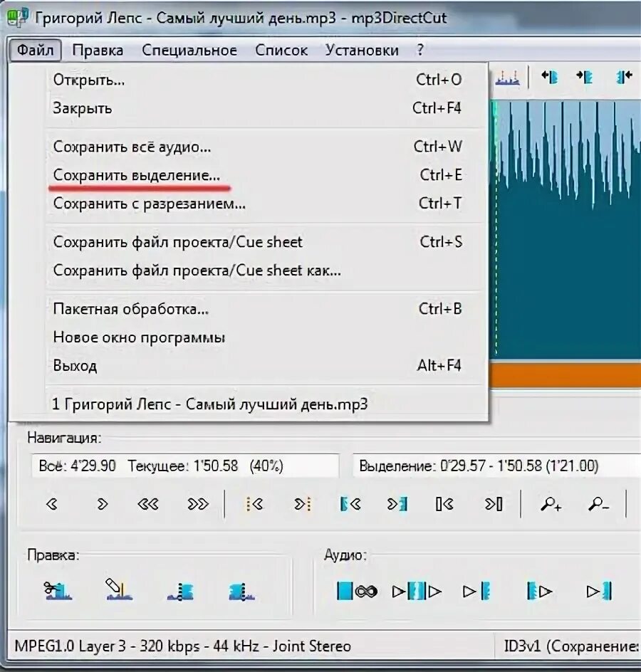Image resolution: width=641 pixels, height=672 pixels.
Task: Click the set selection begin icon under Правка
Action: pyautogui.click(x=180, y=592)
